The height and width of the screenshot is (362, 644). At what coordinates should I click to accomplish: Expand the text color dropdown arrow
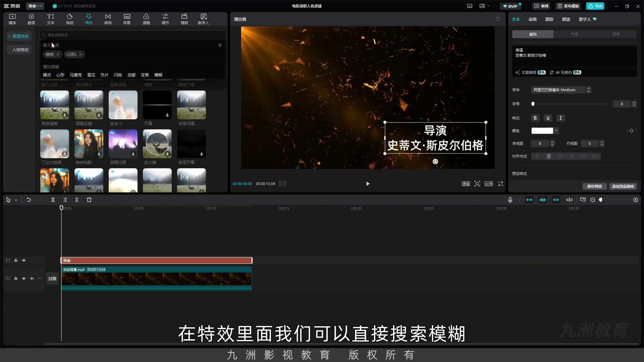coord(556,131)
